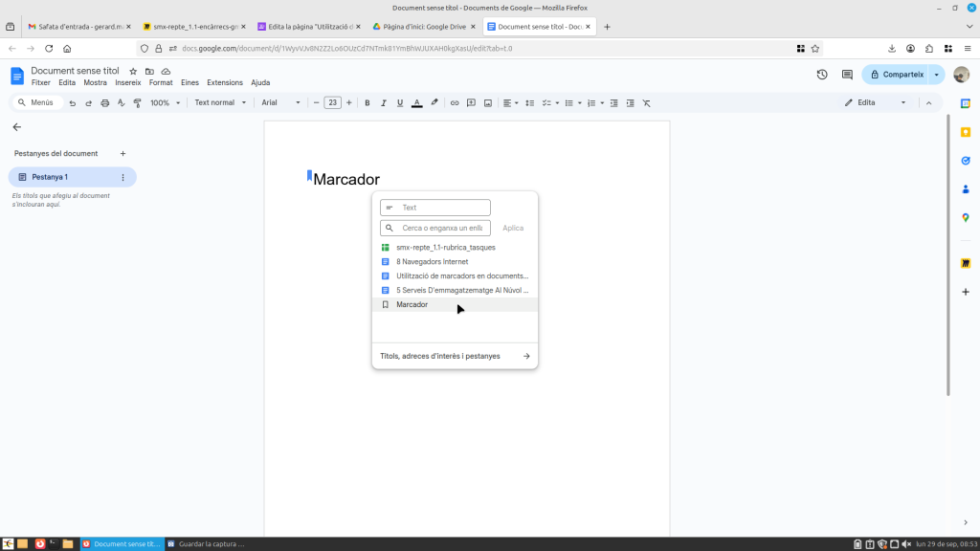
Task: Expand the Text normal style dropdown
Action: 220,102
